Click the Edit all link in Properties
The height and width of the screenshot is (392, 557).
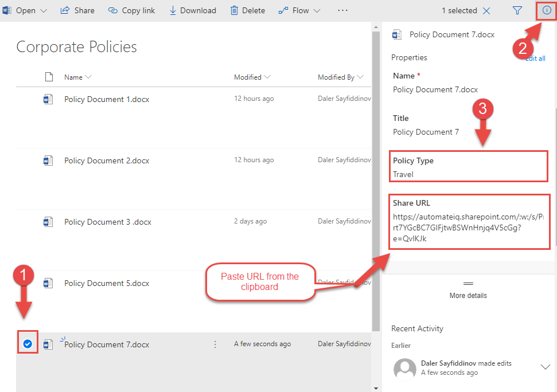point(536,58)
